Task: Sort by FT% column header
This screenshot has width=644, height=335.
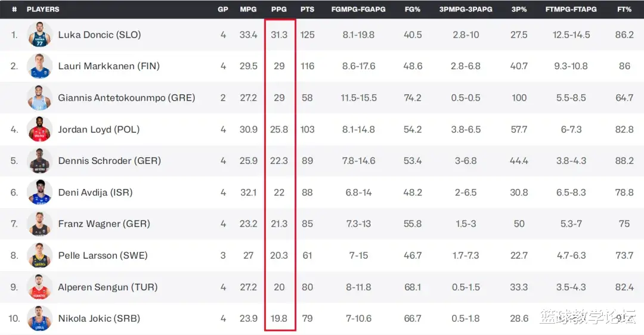Action: 624,9
